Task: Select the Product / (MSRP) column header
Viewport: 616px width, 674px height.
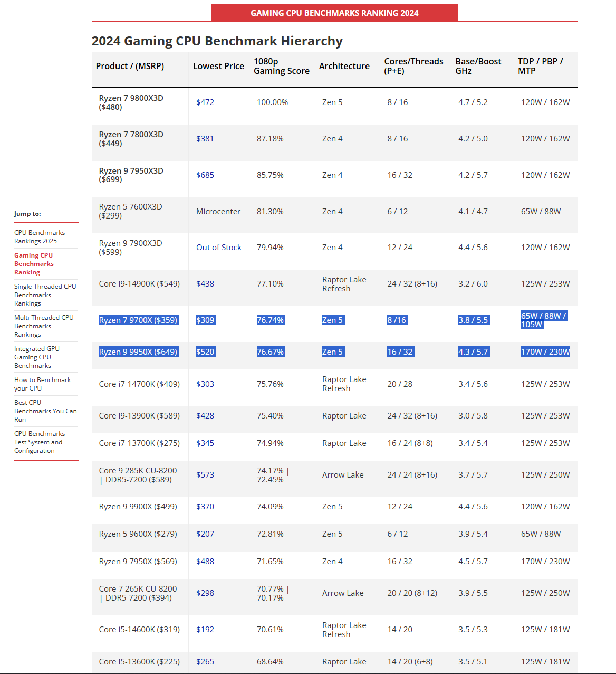Action: pyautogui.click(x=130, y=66)
